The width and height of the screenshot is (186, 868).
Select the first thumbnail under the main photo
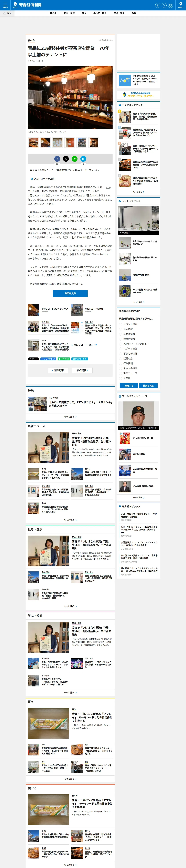pyautogui.click(x=33, y=142)
